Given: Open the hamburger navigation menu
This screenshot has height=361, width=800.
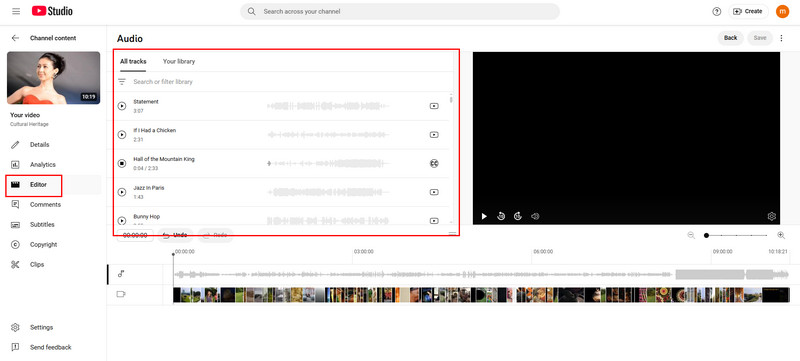Looking at the screenshot, I should (x=16, y=11).
